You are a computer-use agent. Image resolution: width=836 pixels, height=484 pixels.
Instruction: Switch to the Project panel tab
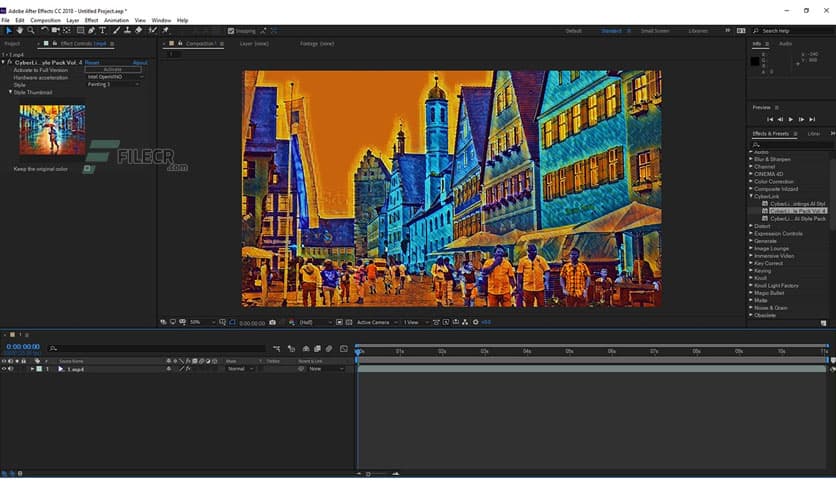pyautogui.click(x=12, y=44)
